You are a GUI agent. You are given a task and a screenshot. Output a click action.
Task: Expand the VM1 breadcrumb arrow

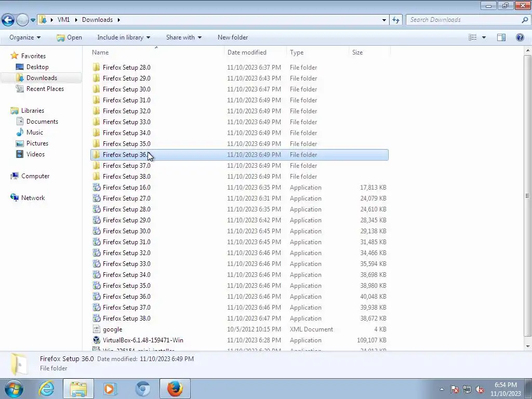point(76,20)
